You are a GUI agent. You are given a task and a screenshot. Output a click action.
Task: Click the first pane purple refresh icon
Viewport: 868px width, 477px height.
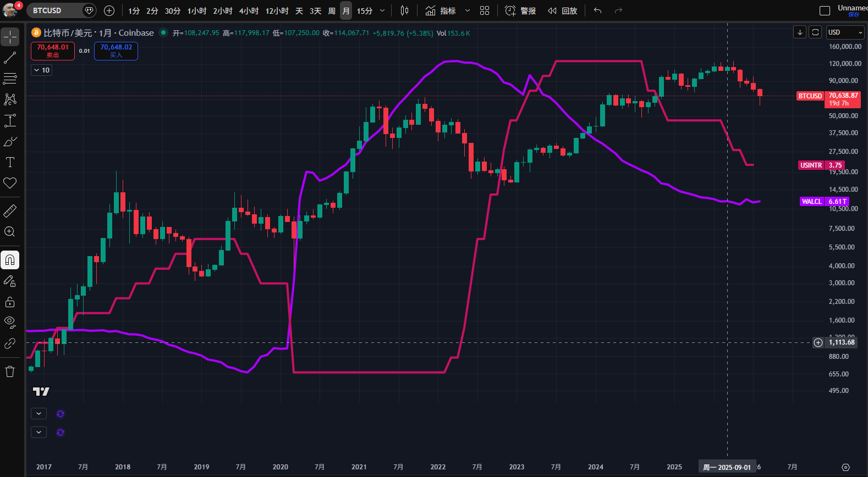(61, 414)
